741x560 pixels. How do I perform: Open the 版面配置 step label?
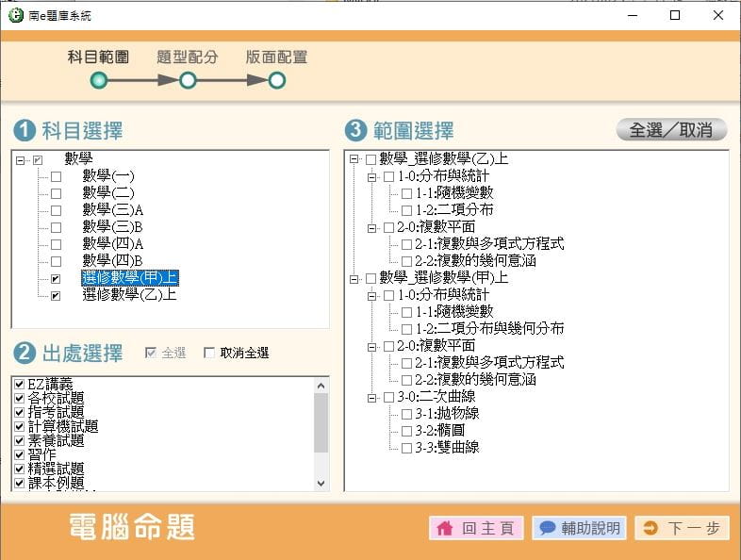click(x=276, y=58)
